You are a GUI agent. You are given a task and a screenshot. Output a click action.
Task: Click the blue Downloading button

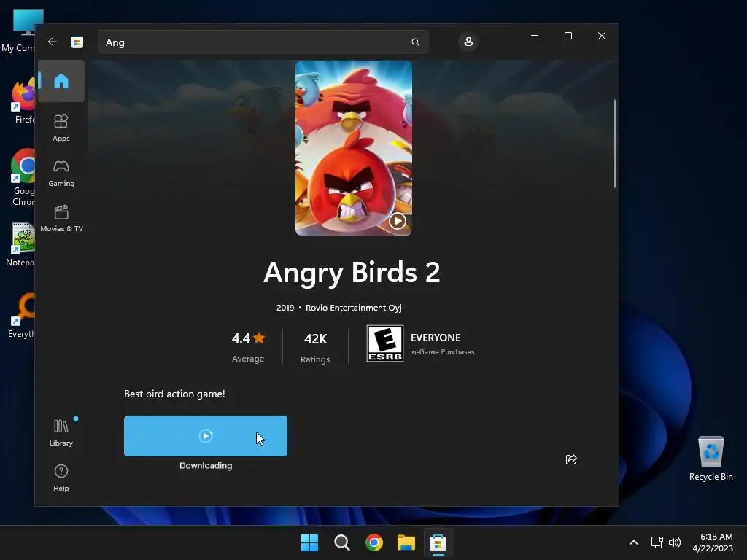click(205, 436)
